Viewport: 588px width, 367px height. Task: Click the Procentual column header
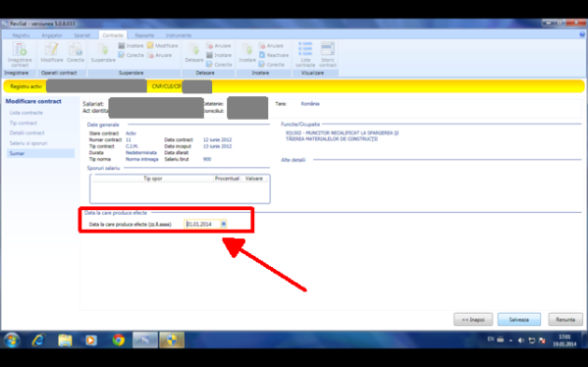tap(227, 179)
